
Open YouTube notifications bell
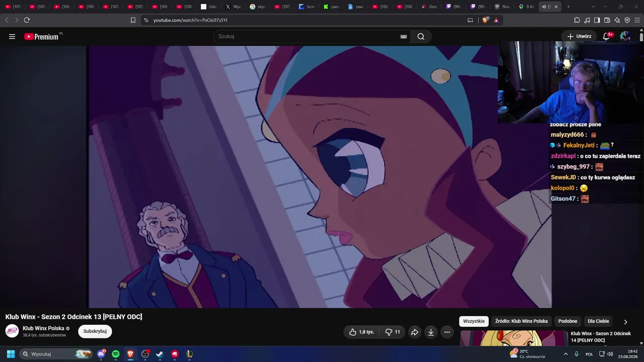pos(606,36)
